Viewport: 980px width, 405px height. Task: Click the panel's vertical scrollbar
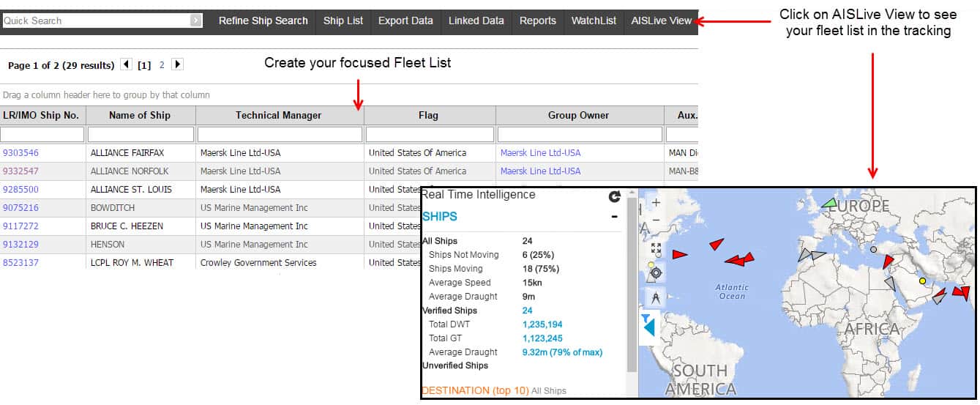pyautogui.click(x=632, y=293)
